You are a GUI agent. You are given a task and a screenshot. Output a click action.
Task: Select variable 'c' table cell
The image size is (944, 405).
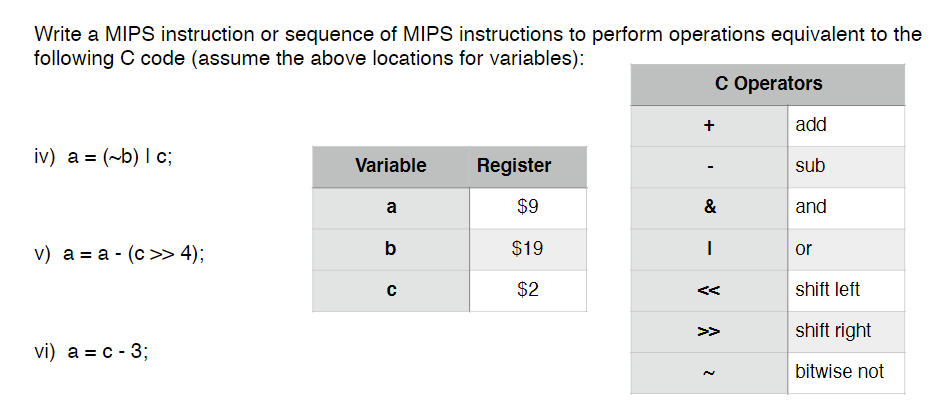(391, 291)
